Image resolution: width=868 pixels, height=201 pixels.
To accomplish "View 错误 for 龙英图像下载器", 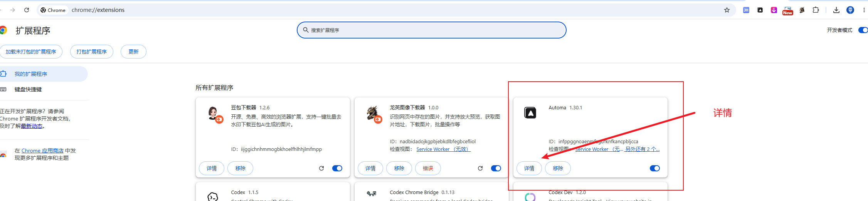I will tap(428, 168).
